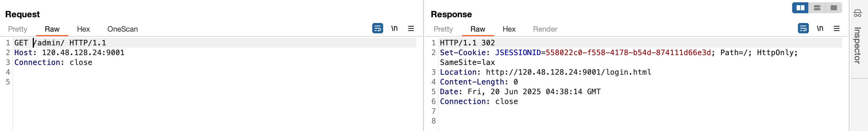Click the Inspector panel icon
This screenshot has height=131, width=868.
pos(857,14)
